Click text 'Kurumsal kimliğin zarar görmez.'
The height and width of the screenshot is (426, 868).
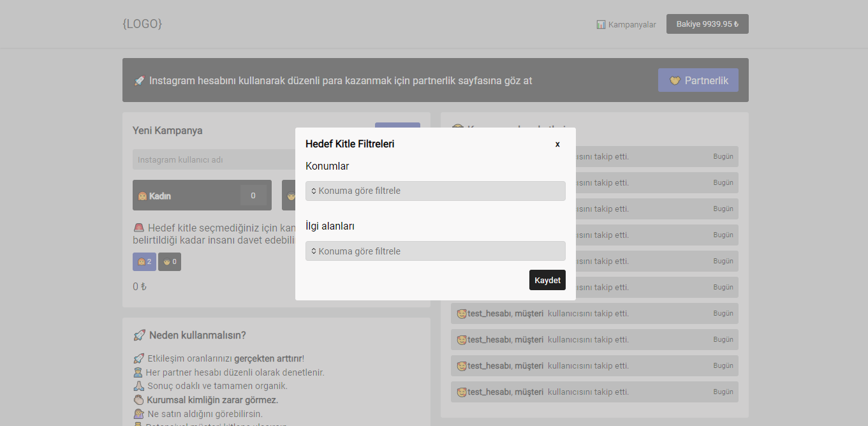pos(212,400)
